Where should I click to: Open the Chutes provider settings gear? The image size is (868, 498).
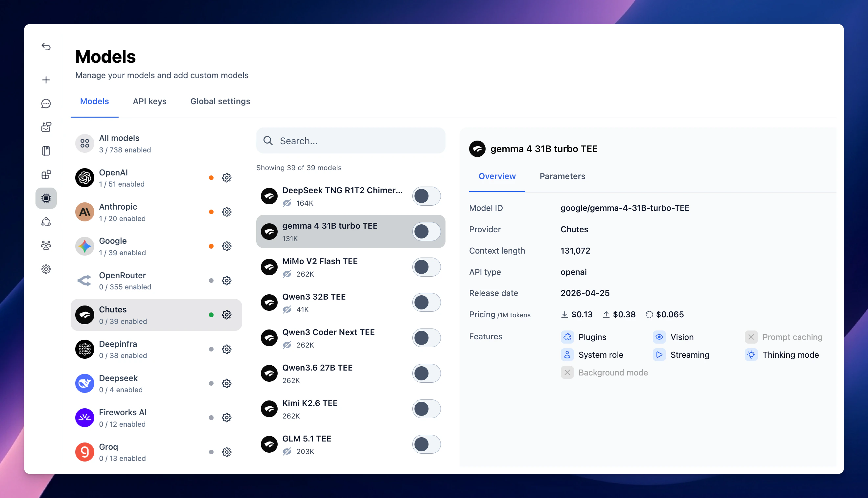[227, 315]
